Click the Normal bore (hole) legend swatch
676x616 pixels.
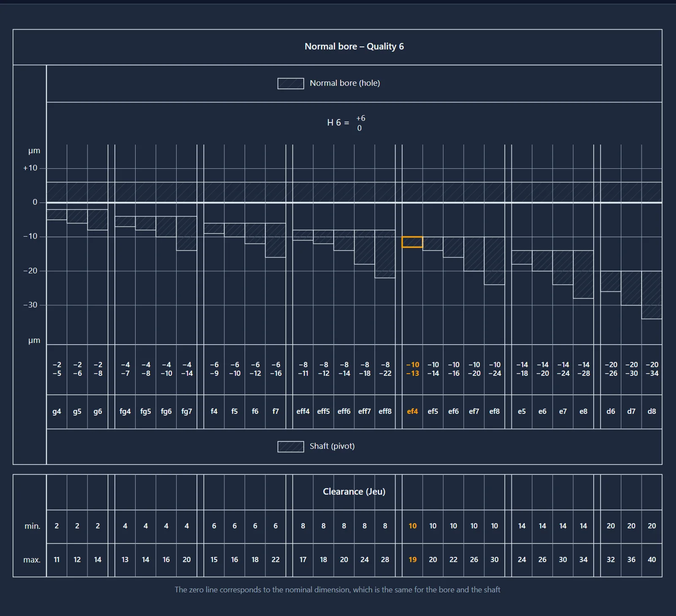(291, 84)
